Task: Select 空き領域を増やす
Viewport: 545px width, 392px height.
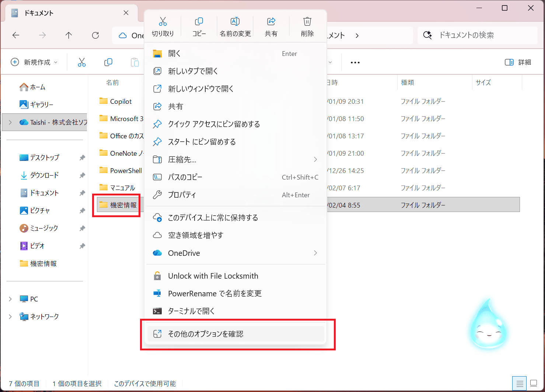Action: 236,235
